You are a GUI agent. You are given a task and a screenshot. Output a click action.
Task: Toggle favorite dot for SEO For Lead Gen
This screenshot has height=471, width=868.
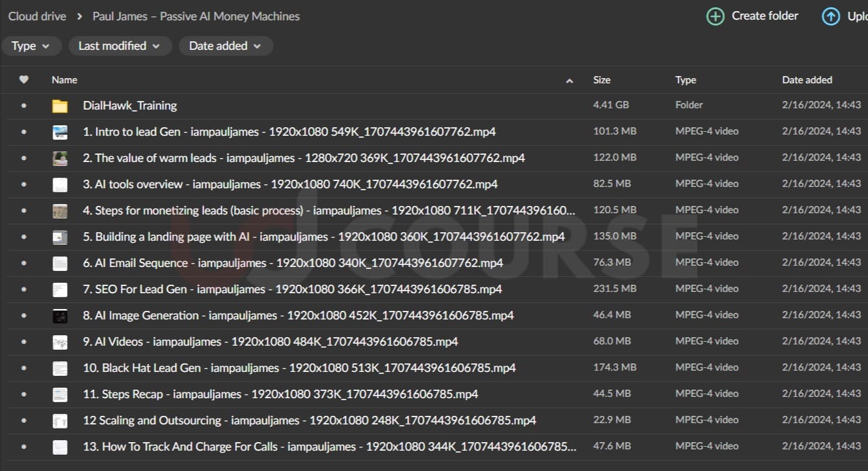pos(24,289)
